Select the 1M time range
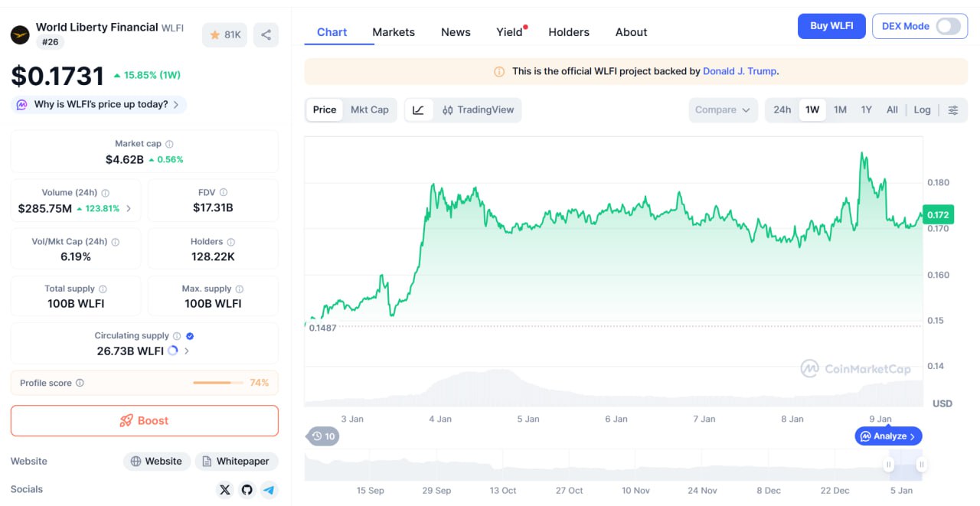 click(x=840, y=109)
